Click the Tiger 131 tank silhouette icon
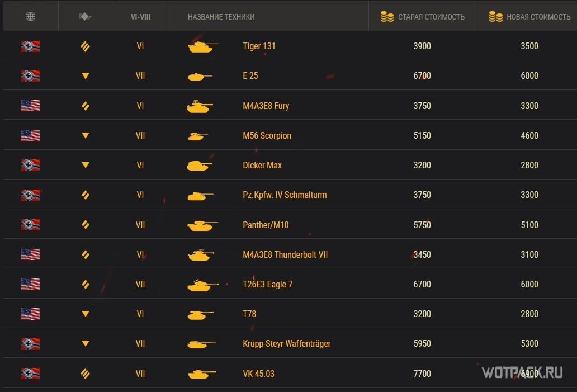Image resolution: width=577 pixels, height=392 pixels. [x=202, y=46]
